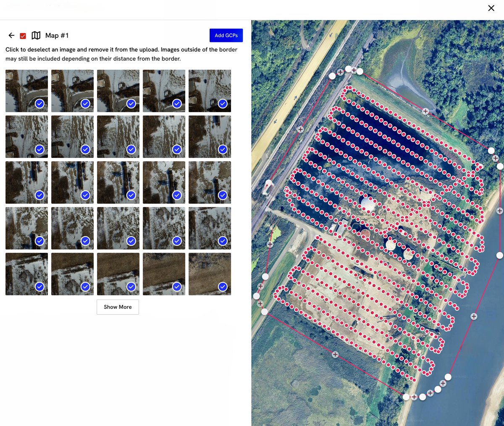
Task: Click Show More to load more images
Action: (118, 307)
